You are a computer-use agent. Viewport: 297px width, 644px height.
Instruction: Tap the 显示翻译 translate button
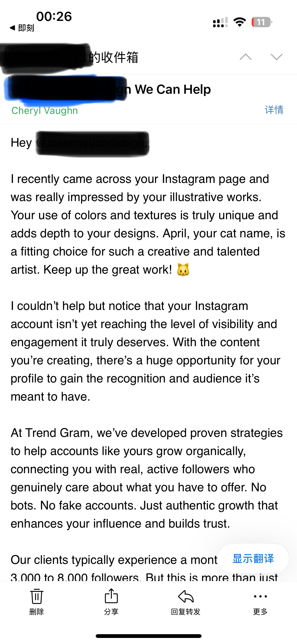[253, 559]
